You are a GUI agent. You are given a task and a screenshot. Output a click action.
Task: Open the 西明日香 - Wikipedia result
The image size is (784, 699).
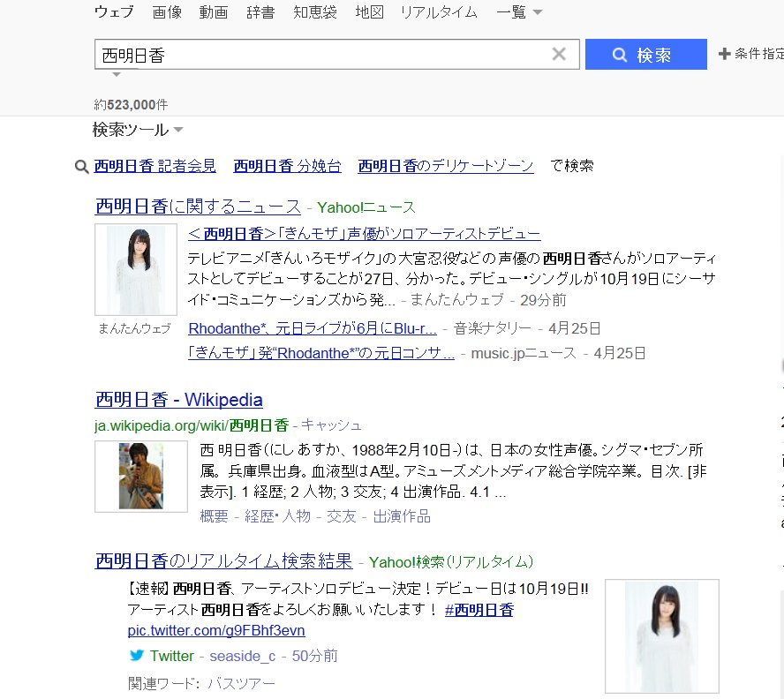pos(178,400)
